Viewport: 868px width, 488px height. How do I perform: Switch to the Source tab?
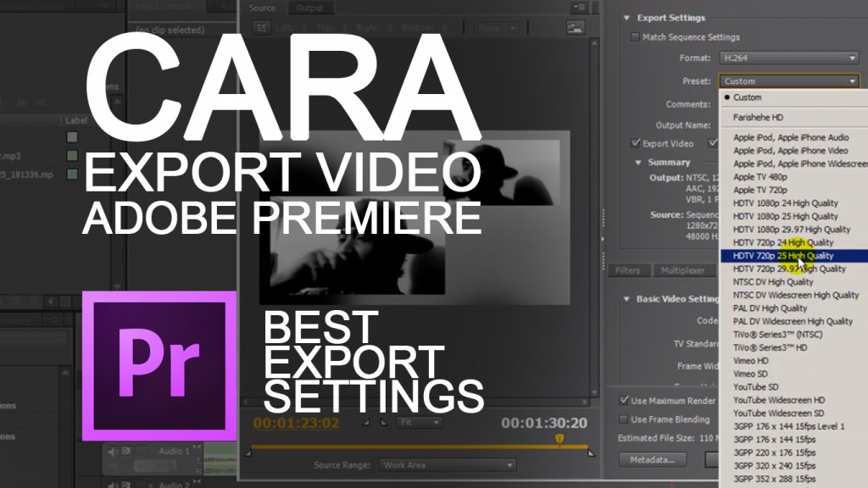pyautogui.click(x=263, y=8)
